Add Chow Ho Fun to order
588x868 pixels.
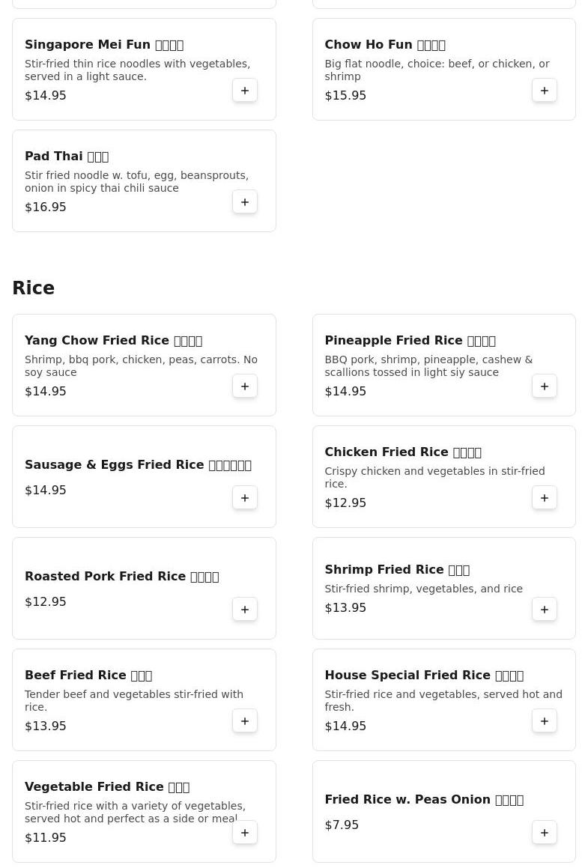click(x=545, y=91)
